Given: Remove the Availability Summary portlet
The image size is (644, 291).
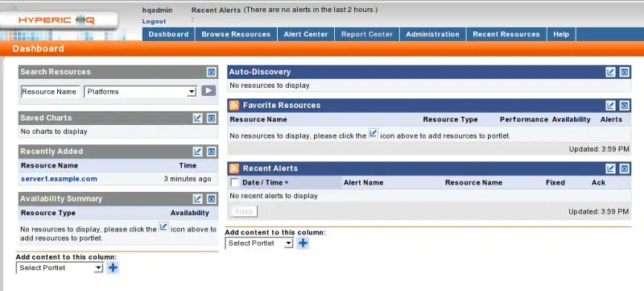Looking at the screenshot, I should click(211, 199).
